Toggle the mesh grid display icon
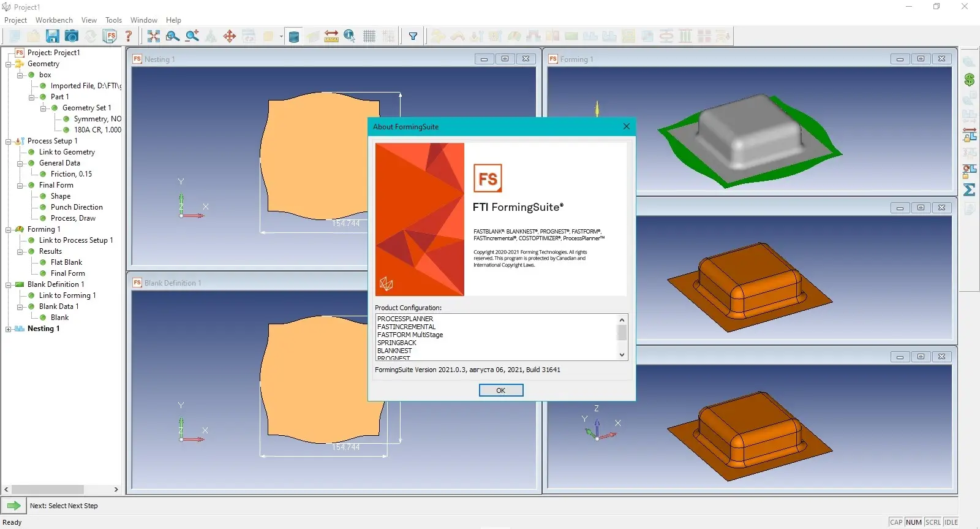The height and width of the screenshot is (529, 980). coord(369,36)
